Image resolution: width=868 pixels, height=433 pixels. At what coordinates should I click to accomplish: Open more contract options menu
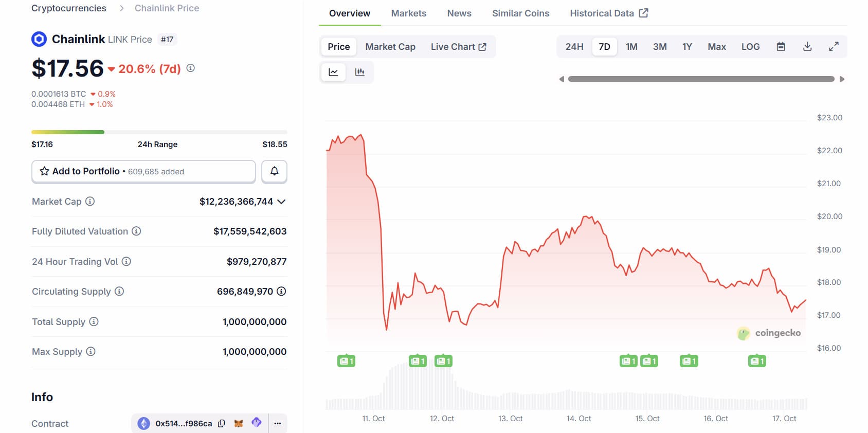pos(278,424)
